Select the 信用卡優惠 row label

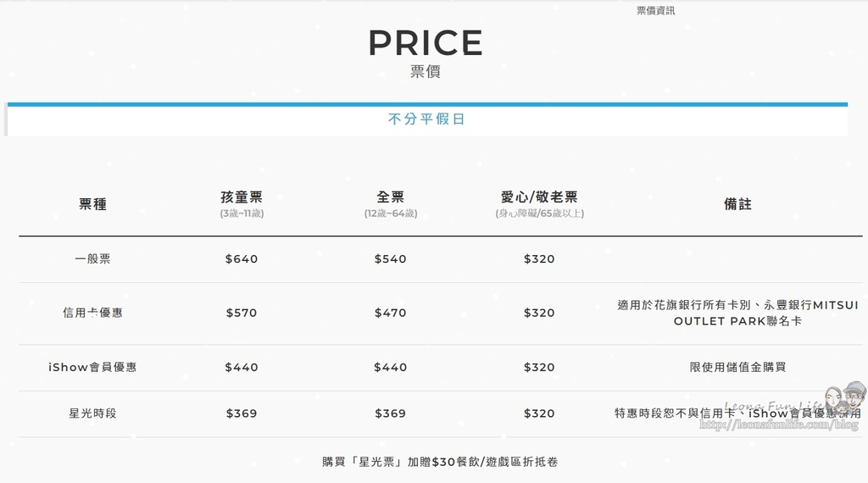(x=92, y=313)
